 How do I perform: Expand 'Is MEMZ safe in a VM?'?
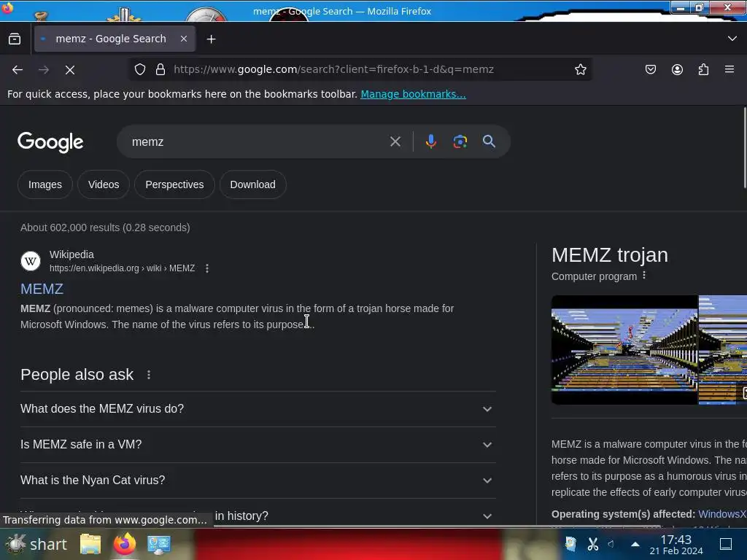258,445
